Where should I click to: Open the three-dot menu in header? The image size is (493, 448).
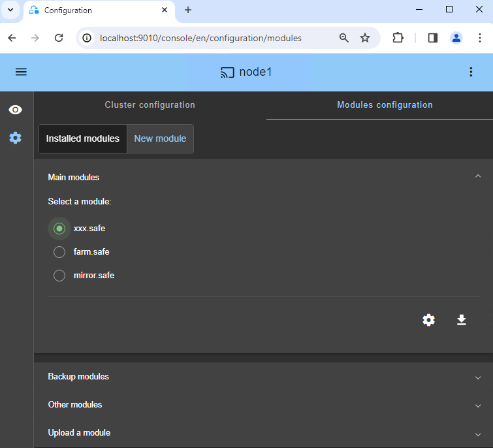(471, 72)
